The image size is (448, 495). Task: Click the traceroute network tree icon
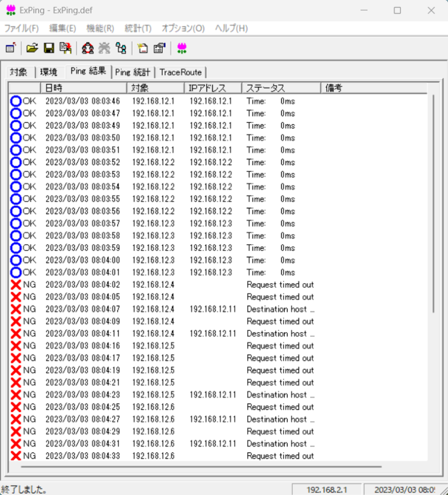[x=121, y=48]
